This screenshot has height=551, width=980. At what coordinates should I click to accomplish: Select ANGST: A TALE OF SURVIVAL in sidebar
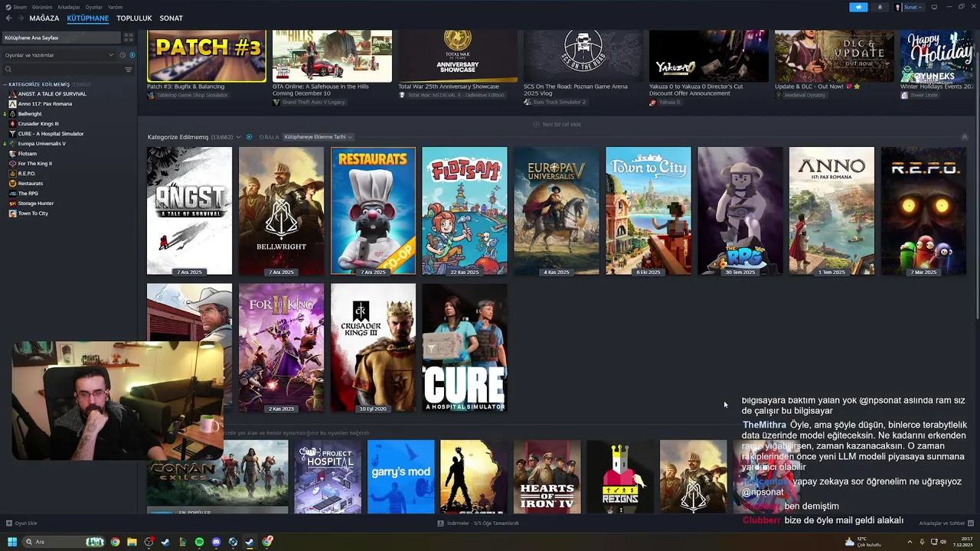pyautogui.click(x=52, y=94)
